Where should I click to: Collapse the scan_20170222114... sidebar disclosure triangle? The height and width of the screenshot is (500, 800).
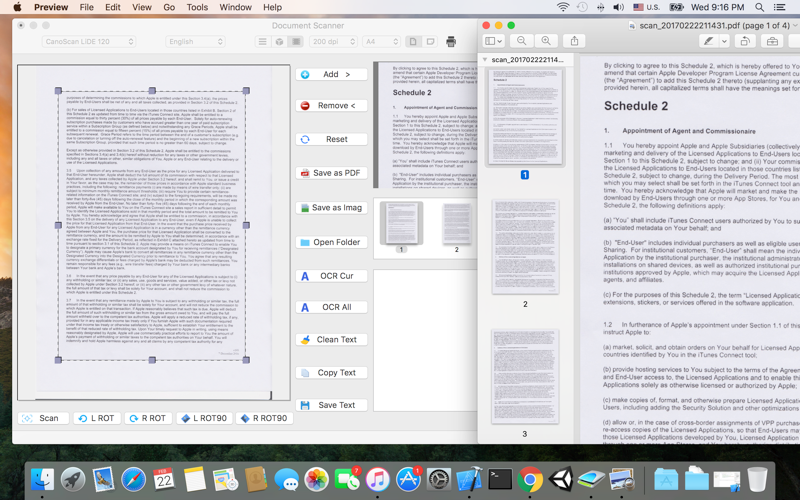(x=485, y=60)
